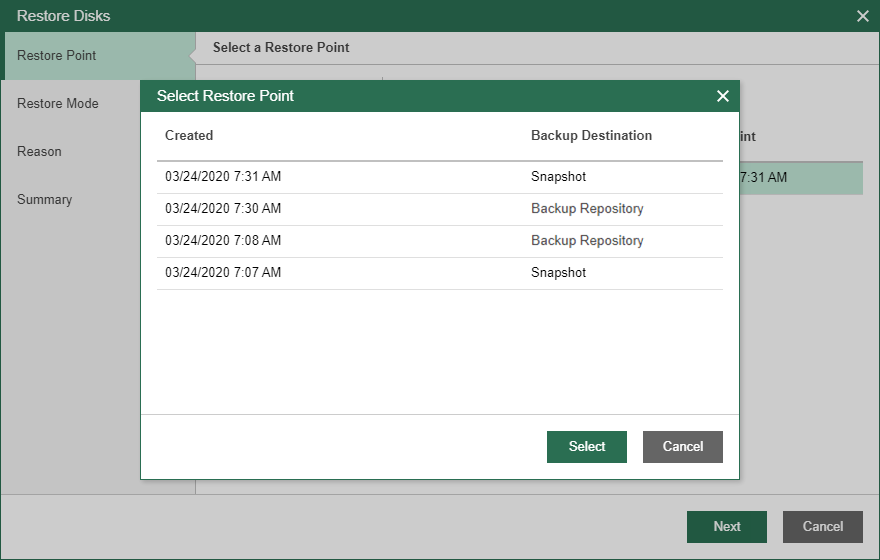Click the Next button in the wizard

[x=727, y=527]
